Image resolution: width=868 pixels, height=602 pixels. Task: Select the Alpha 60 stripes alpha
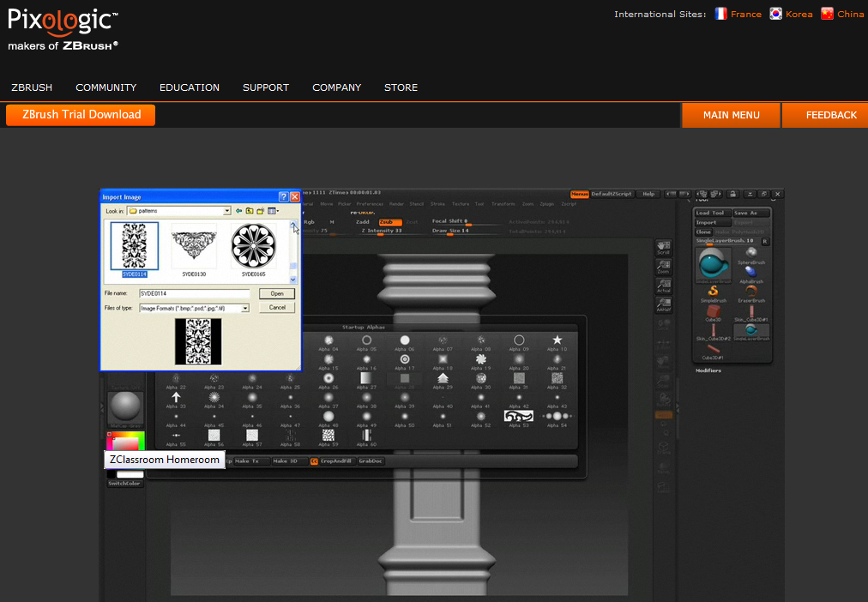point(366,437)
